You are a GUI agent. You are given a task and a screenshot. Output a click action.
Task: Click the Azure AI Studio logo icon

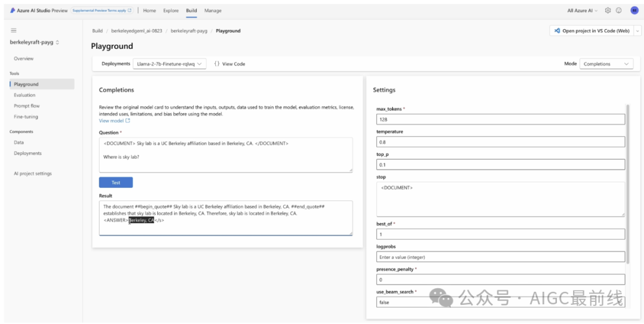[x=13, y=11]
